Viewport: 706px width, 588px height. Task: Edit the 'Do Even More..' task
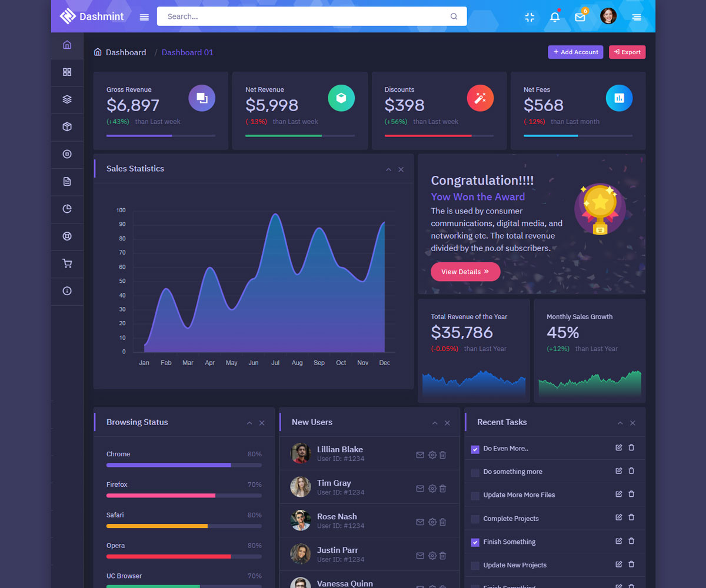tap(618, 447)
